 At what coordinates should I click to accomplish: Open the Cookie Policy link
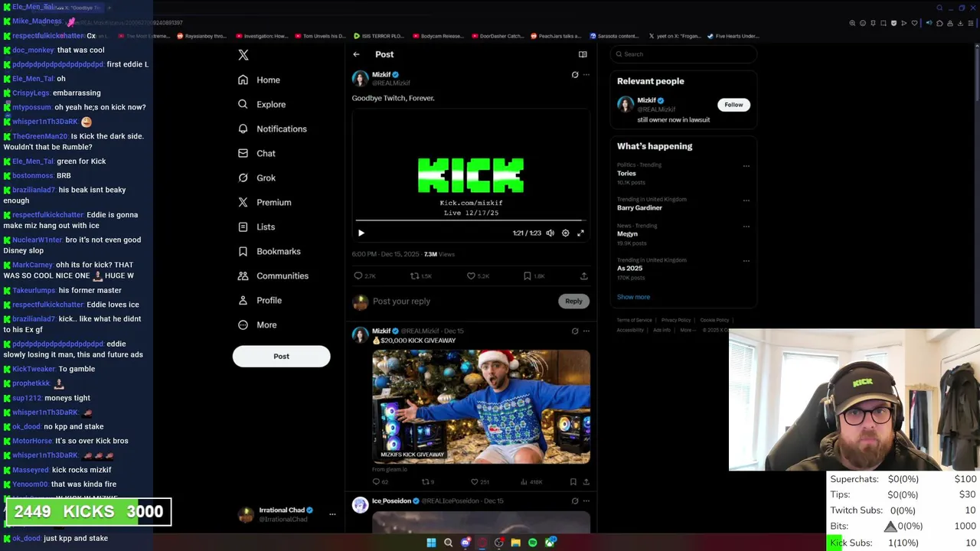pyautogui.click(x=714, y=320)
